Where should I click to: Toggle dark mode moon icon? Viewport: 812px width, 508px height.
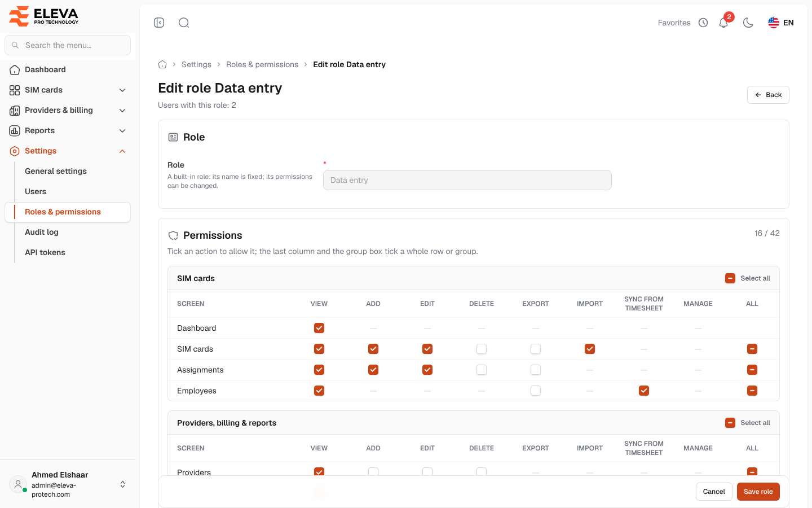pos(748,23)
